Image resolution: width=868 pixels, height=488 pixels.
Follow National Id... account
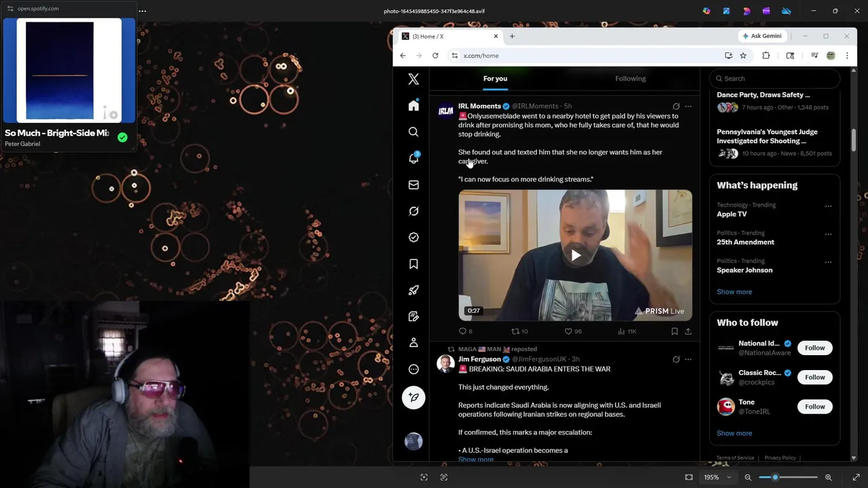[815, 348]
